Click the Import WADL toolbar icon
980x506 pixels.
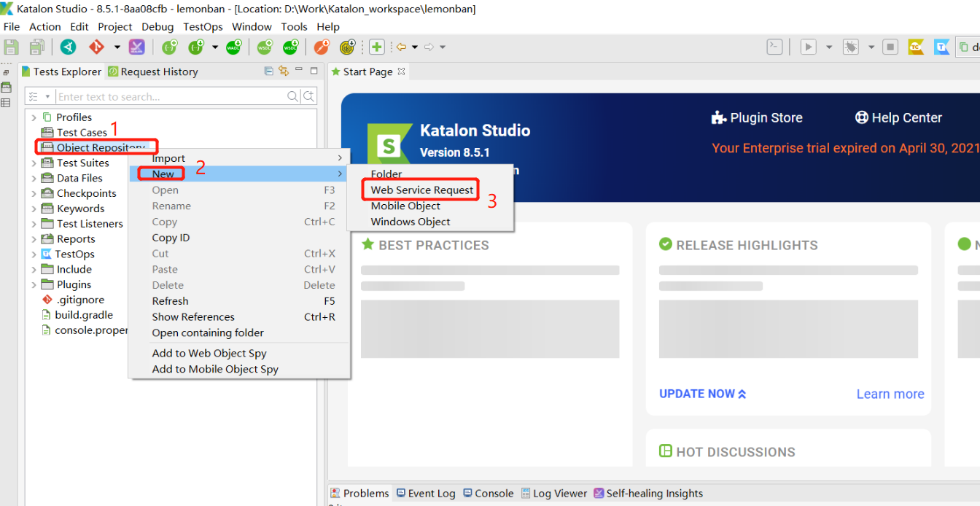[x=233, y=47]
